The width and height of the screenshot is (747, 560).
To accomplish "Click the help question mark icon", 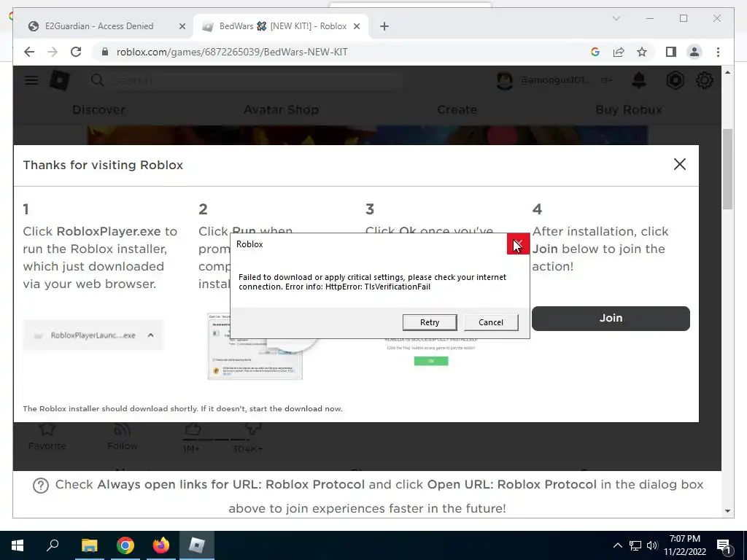I will (x=41, y=485).
